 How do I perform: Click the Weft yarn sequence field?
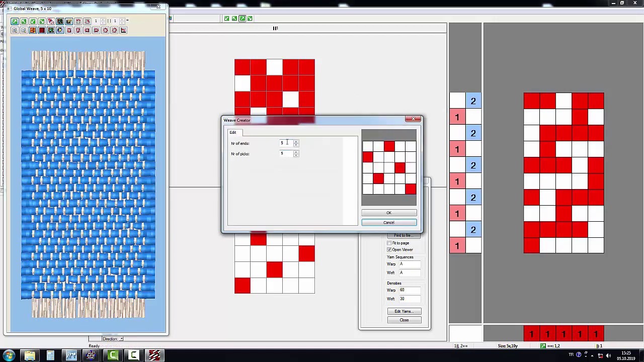pos(409,273)
